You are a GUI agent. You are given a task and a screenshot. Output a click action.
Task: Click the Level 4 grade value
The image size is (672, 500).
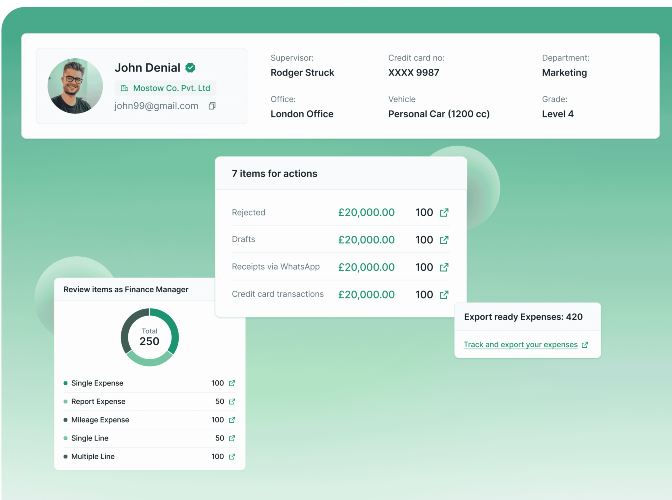[x=558, y=114]
